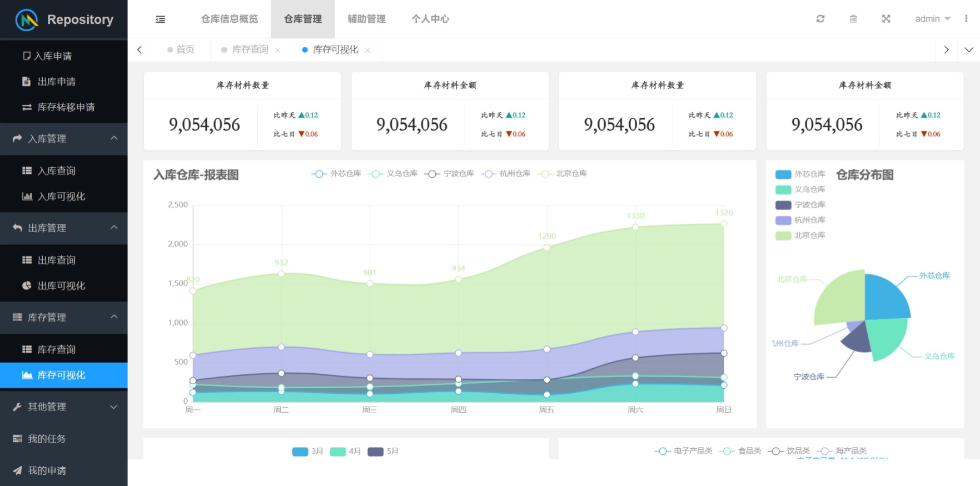
Task: Open 入库查询 in the sidebar
Action: [63, 171]
